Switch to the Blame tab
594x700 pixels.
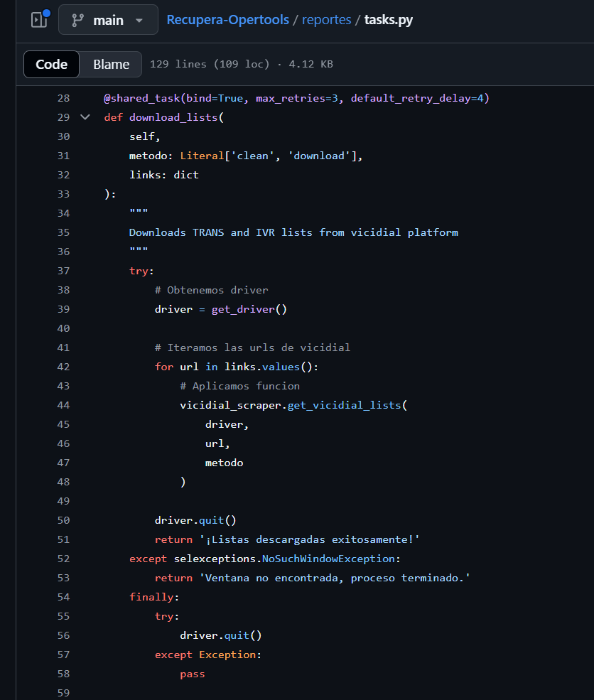click(x=111, y=64)
